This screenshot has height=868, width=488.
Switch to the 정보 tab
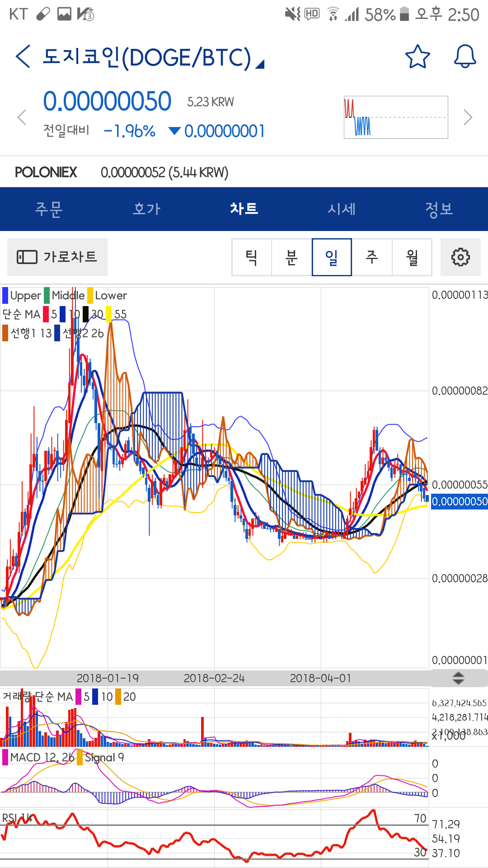coord(439,209)
